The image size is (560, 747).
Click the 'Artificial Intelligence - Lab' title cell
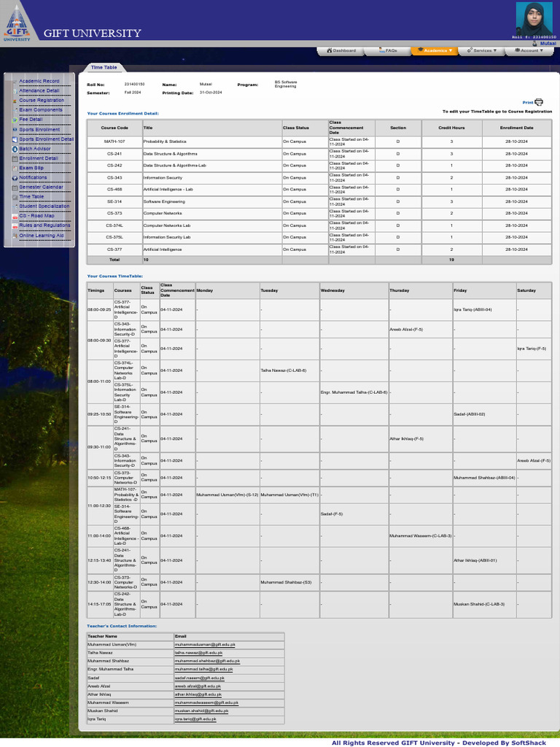[x=212, y=190]
